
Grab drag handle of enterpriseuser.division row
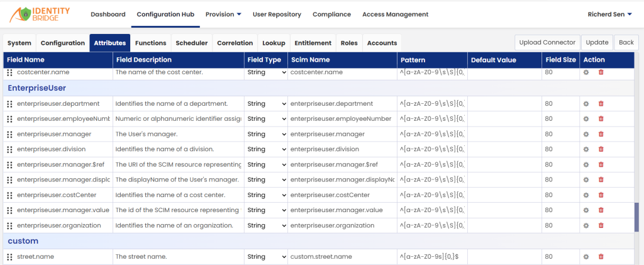tap(10, 149)
